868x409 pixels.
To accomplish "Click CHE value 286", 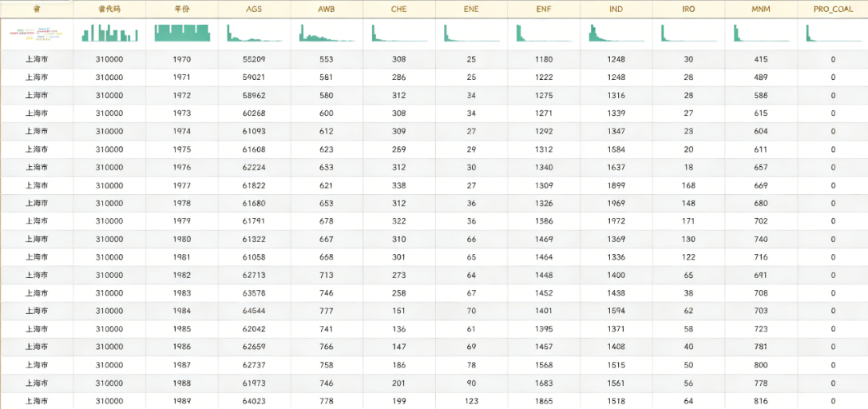I will tap(398, 77).
